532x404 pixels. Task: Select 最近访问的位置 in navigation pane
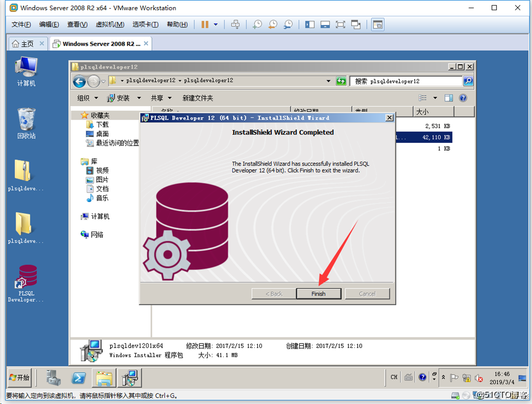(x=112, y=143)
